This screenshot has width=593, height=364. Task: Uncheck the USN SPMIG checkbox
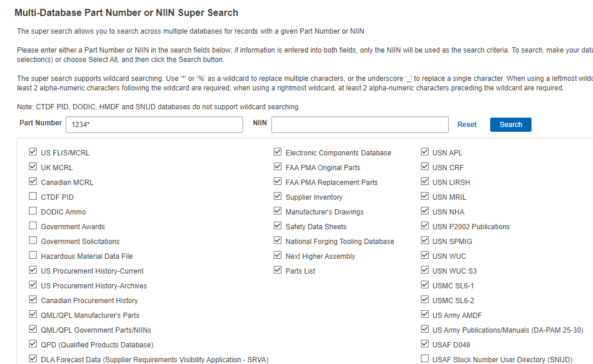coord(425,240)
